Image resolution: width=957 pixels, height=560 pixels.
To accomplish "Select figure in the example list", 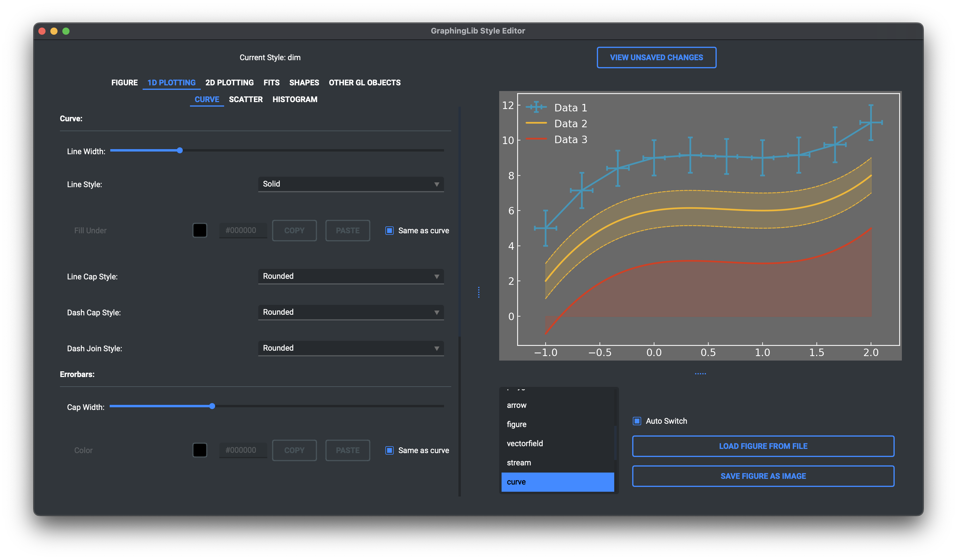I will pos(558,424).
